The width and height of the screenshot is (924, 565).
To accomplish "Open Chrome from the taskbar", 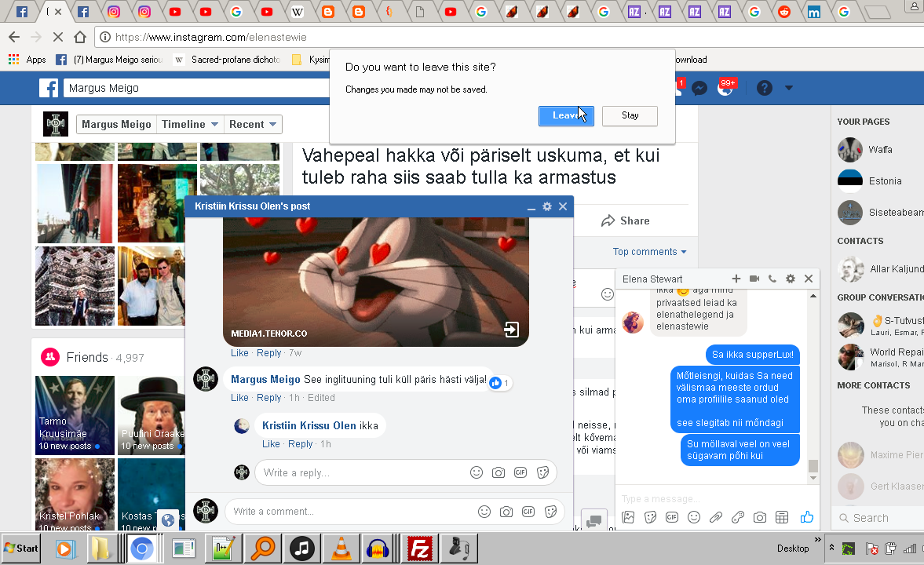I will click(x=141, y=549).
